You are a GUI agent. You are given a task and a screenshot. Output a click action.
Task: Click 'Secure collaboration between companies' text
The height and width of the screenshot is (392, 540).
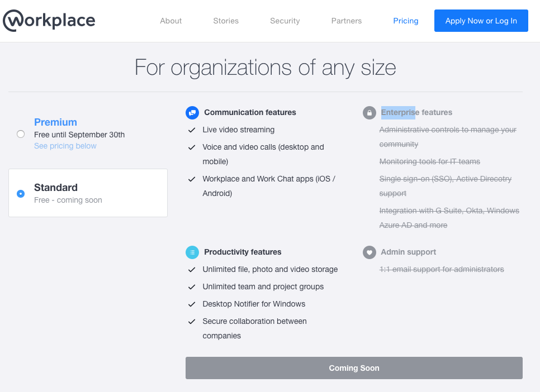(254, 328)
